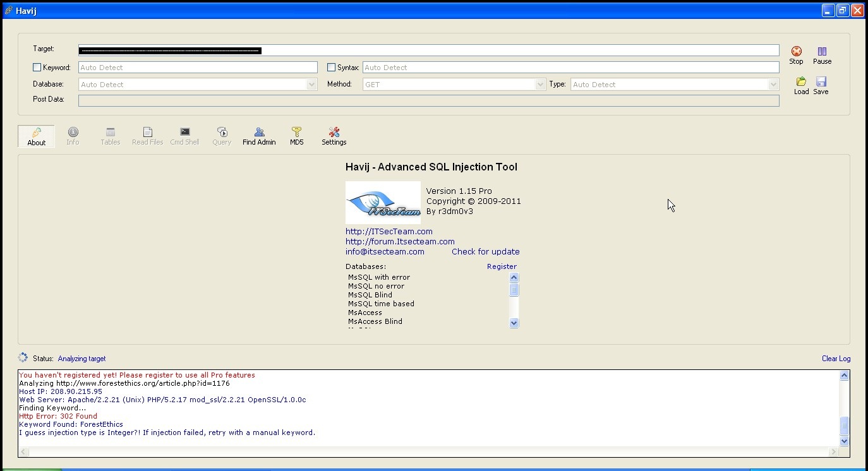Select 'MsSQL time based' list entry
Image resolution: width=868 pixels, height=471 pixels.
[x=381, y=304]
